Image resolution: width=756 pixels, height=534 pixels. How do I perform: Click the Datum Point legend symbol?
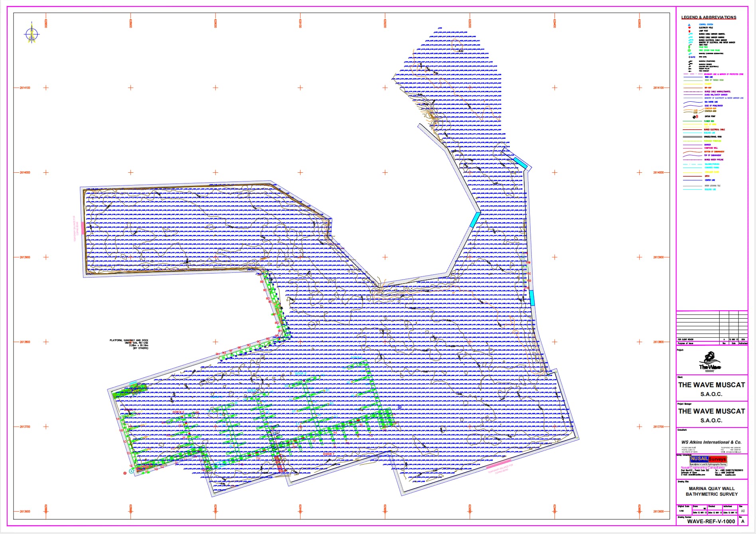(x=695, y=117)
